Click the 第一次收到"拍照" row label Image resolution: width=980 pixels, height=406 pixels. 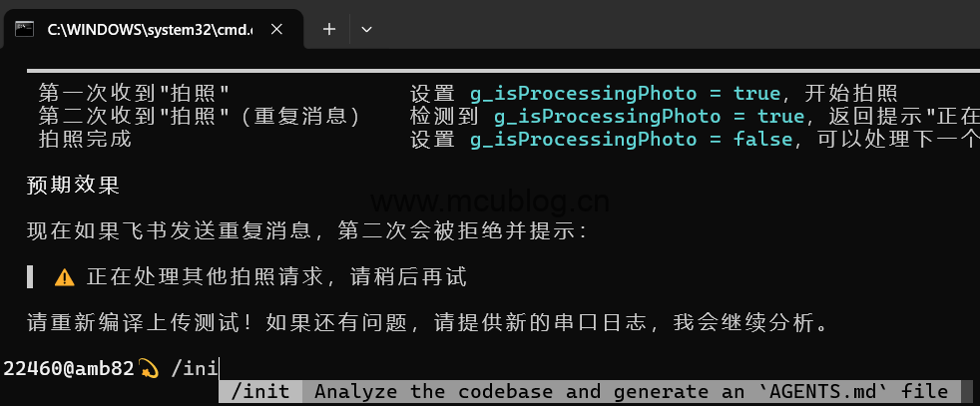[135, 94]
